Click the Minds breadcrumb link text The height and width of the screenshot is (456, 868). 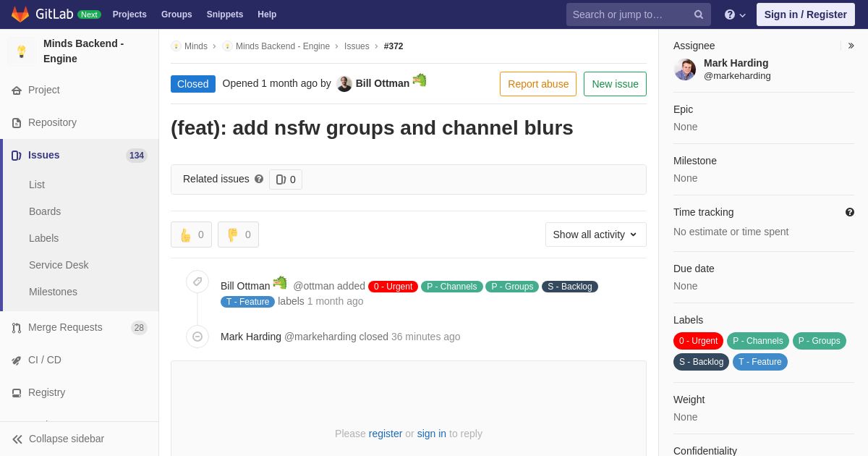[196, 46]
